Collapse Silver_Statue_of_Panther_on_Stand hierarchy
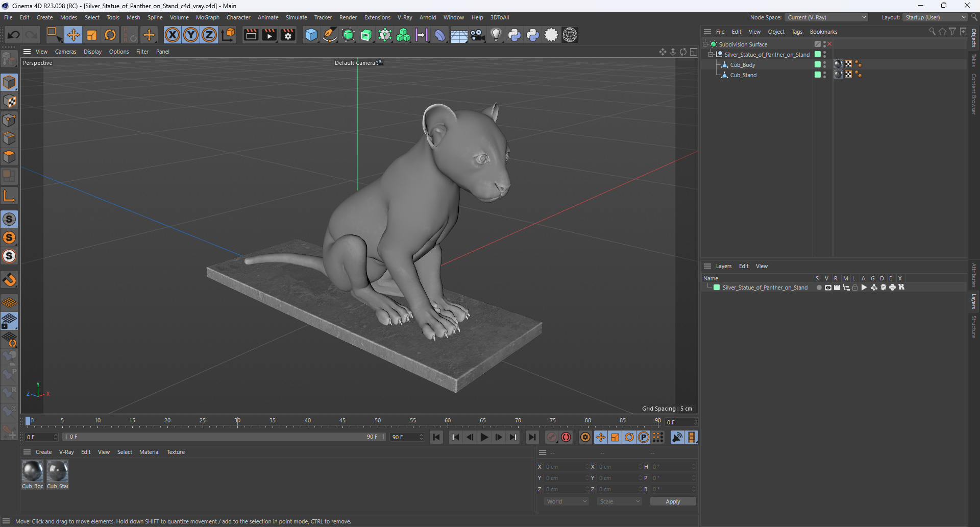This screenshot has width=980, height=527. pyautogui.click(x=711, y=54)
